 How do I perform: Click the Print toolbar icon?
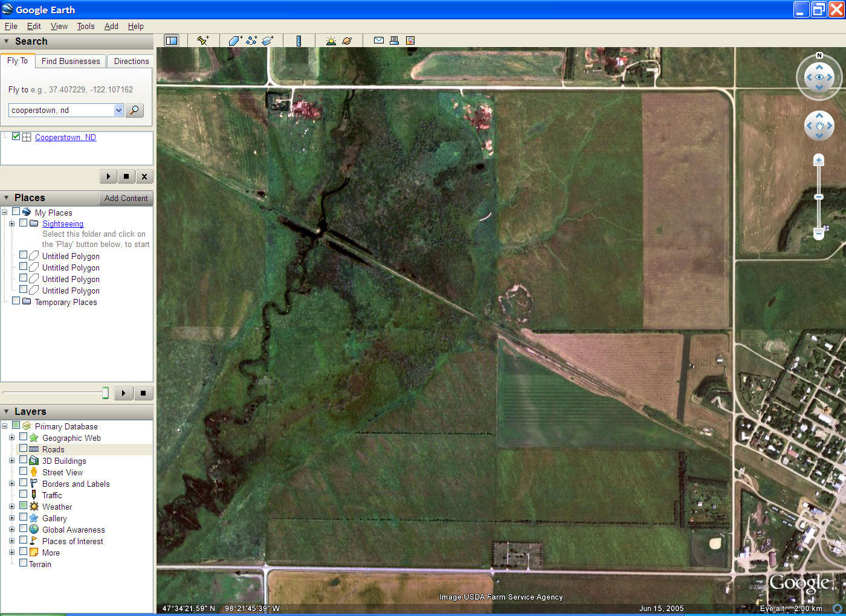394,40
